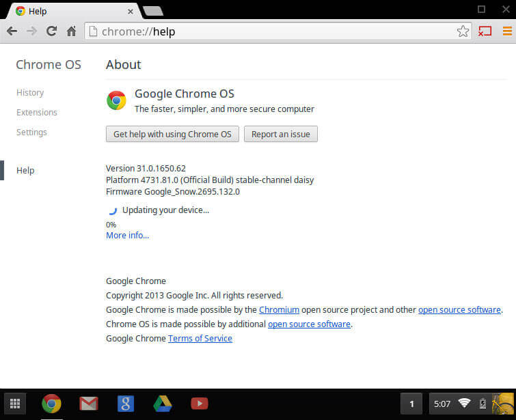
Task: Open the More info... link
Action: click(x=127, y=236)
